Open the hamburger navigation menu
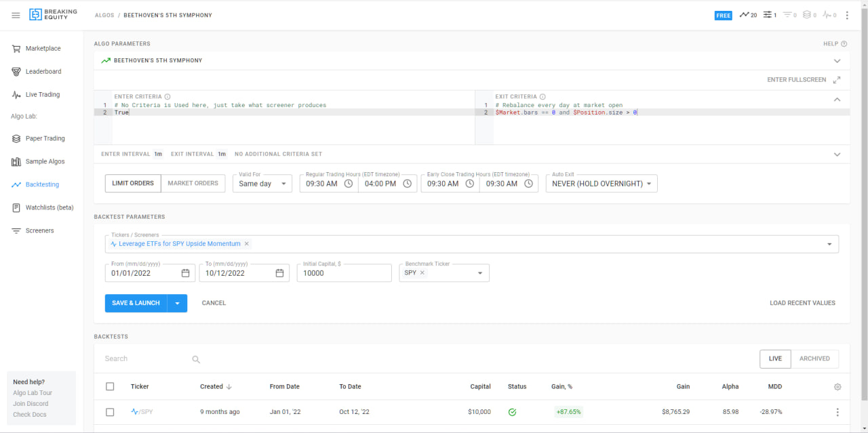868x433 pixels. 16,15
